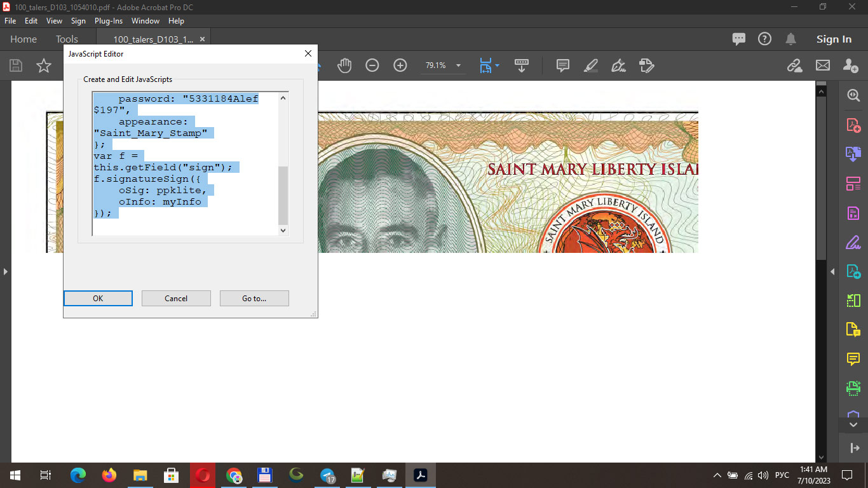Viewport: 868px width, 488px height.
Task: Launch Firefox from the taskbar
Action: point(109,475)
